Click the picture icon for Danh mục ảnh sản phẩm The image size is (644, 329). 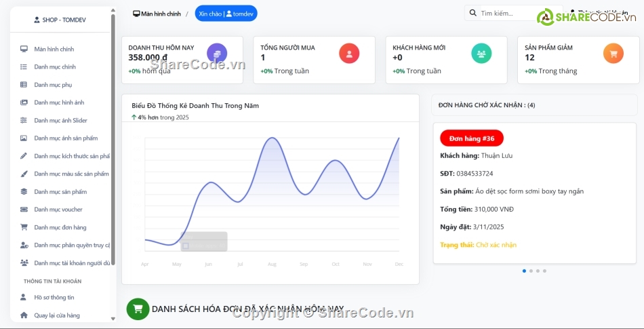point(24,138)
